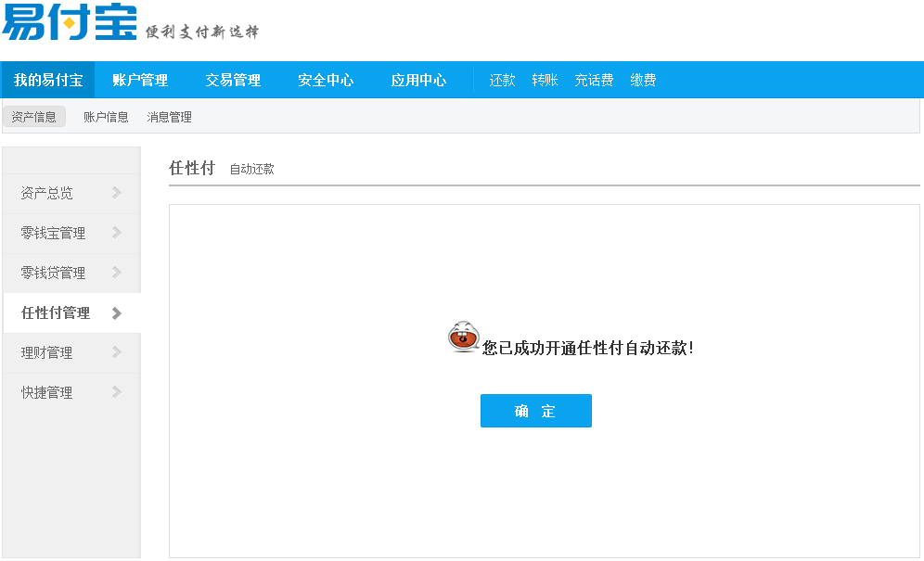Open 理财管理 in sidebar

pos(71,353)
